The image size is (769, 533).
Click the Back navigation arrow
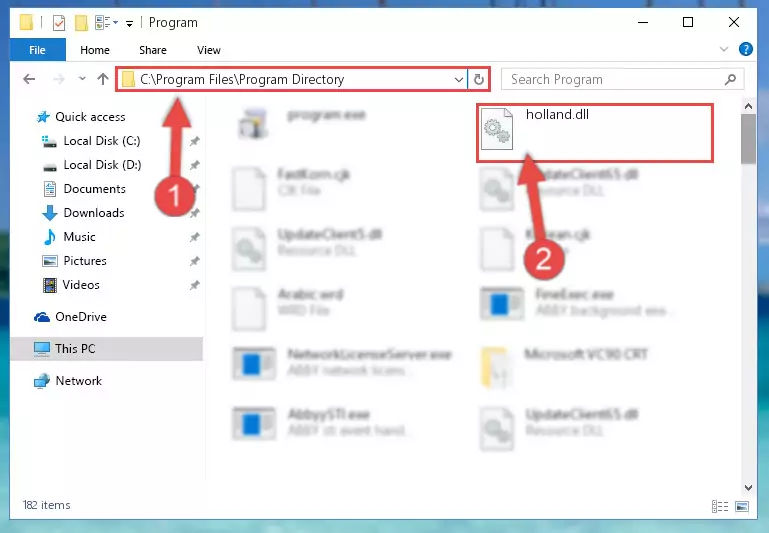tap(29, 79)
